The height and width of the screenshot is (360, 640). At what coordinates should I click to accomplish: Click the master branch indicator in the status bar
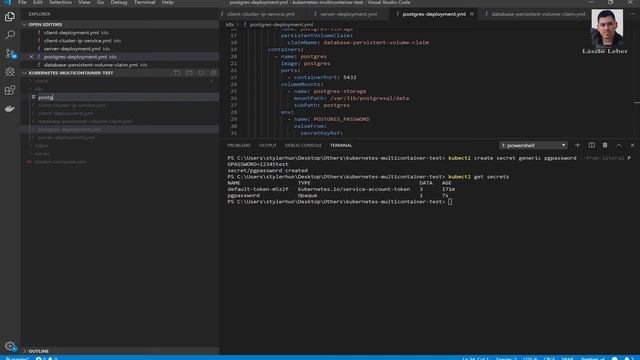pos(17,358)
